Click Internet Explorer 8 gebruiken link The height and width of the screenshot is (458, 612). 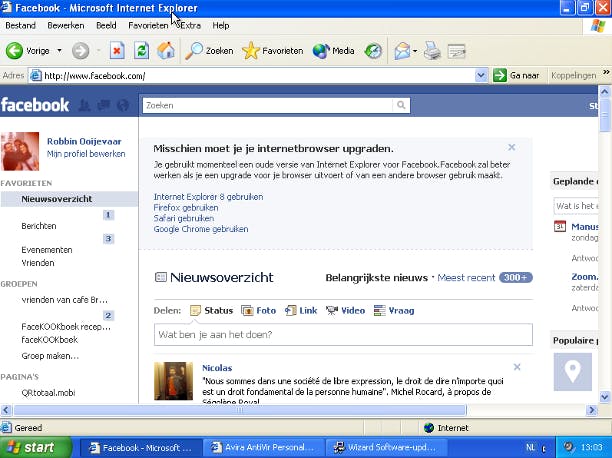click(x=208, y=197)
